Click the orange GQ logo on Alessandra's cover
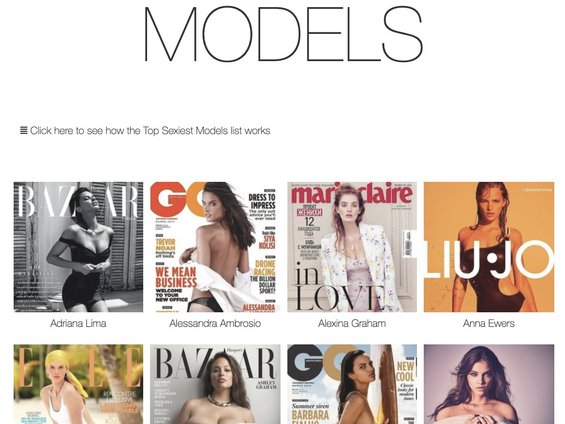 177,198
